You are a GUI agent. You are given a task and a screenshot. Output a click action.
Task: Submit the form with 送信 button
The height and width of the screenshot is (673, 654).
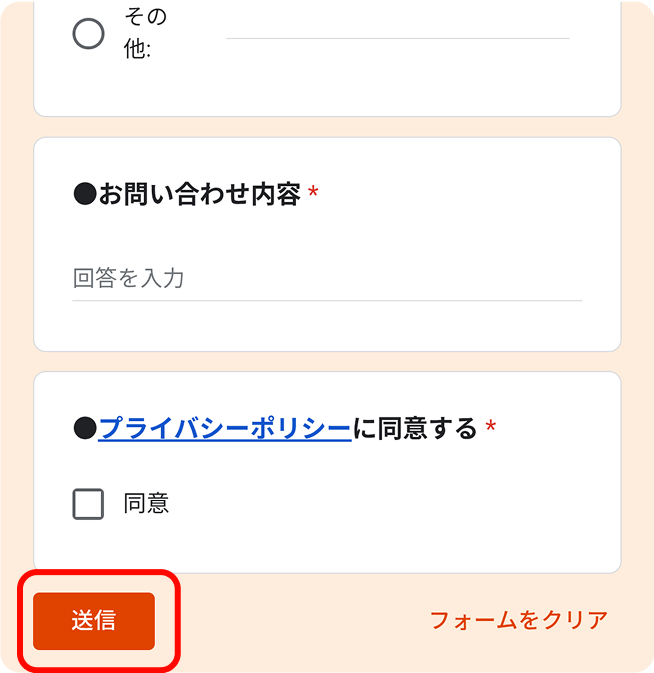click(x=94, y=621)
